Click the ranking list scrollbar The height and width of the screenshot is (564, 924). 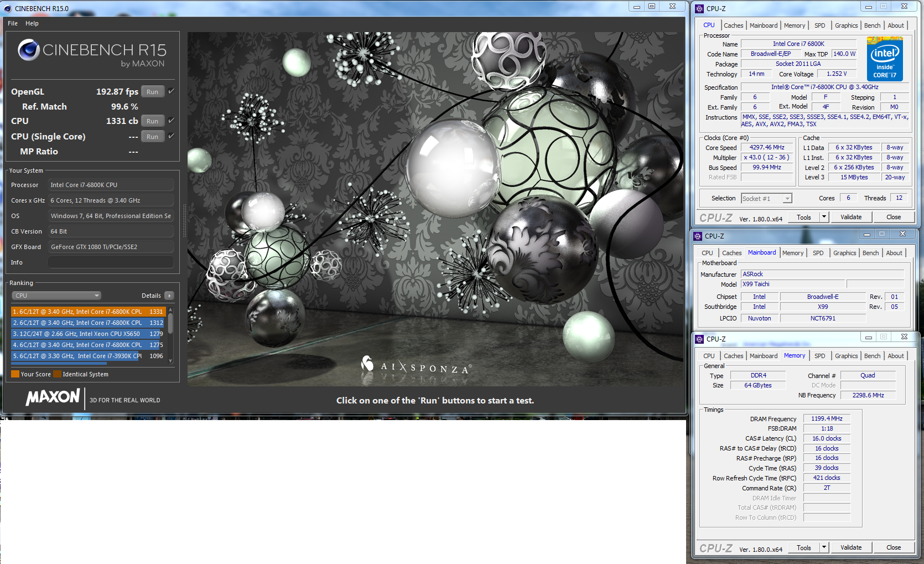click(x=170, y=323)
